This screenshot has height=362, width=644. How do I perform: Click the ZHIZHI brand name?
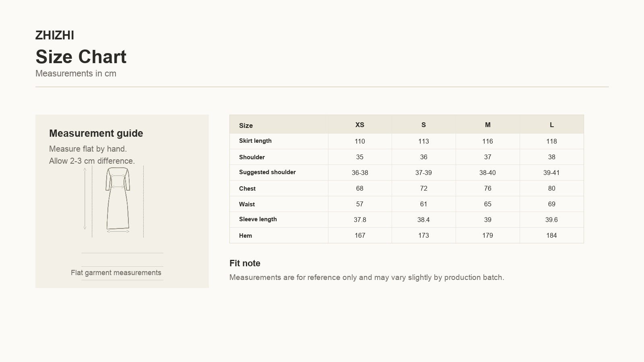55,35
